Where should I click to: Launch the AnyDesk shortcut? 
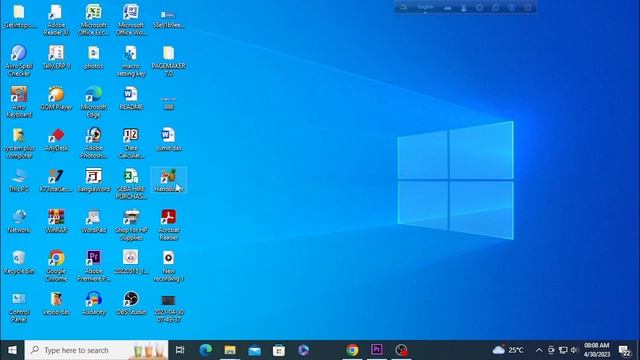pyautogui.click(x=56, y=140)
